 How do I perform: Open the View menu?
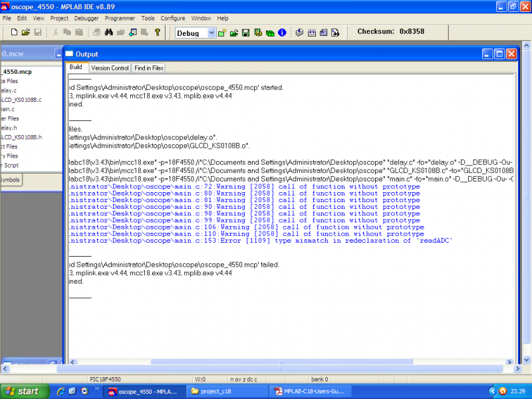tap(39, 19)
